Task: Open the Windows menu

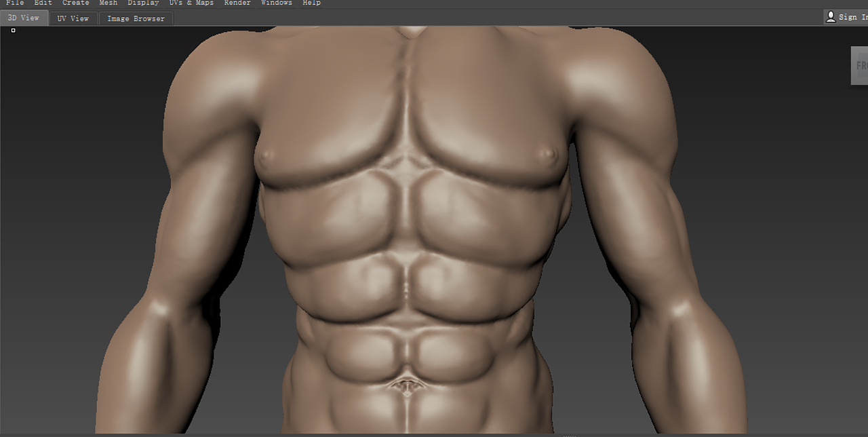Action: 277,3
